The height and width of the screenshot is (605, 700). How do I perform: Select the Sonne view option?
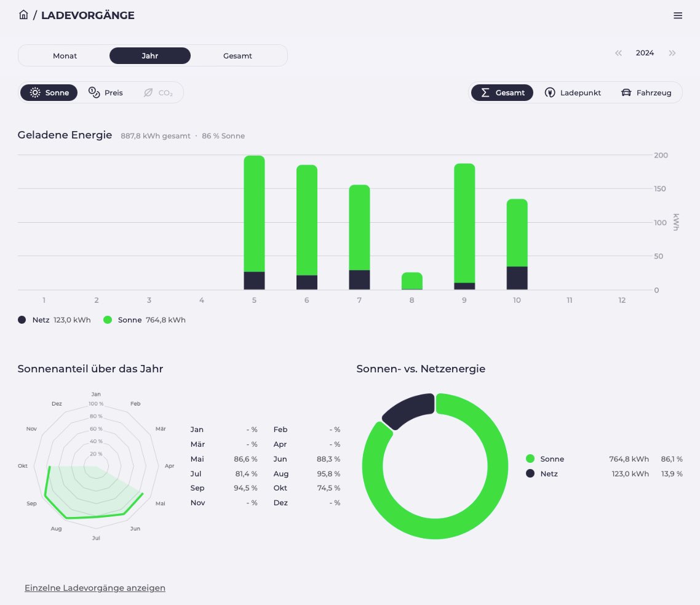point(49,92)
